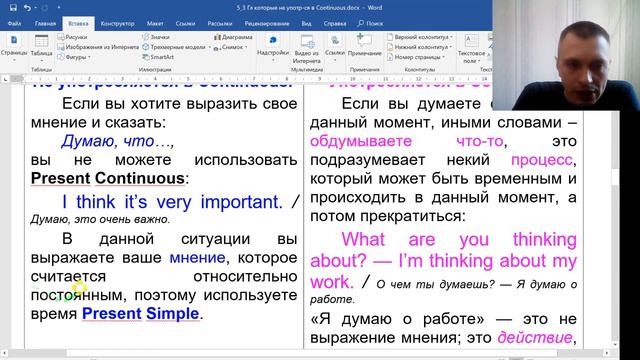Click the Поиск search field in the ribbon

click(x=371, y=24)
